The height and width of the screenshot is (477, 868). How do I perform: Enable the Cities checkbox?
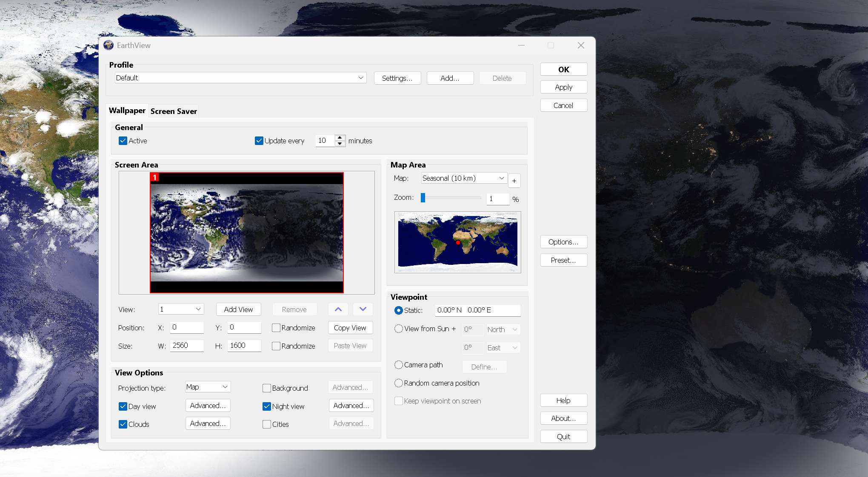coord(267,424)
